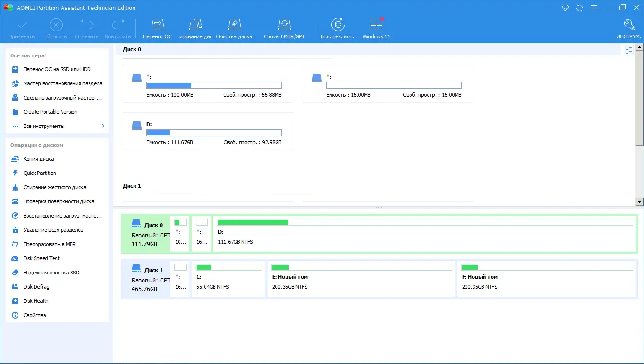The width and height of the screenshot is (644, 364).
Task: Select Диск 0 row header in disk map
Action: tap(146, 234)
